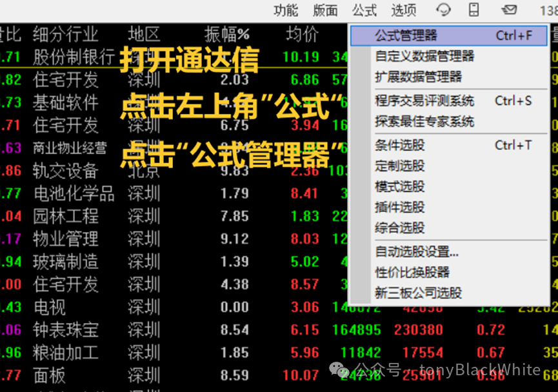This screenshot has height=392, width=558.
Task: Select 定制选股 from menu
Action: click(449, 166)
